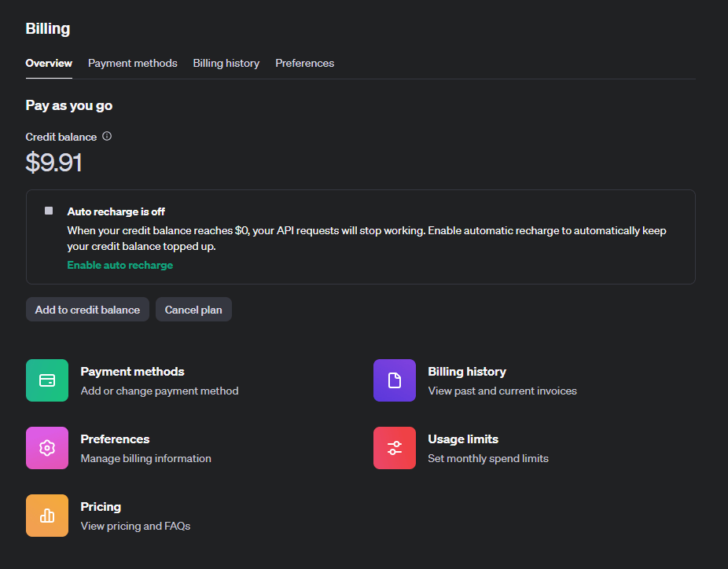
Task: Click 'View pricing and FAQs' text
Action: click(135, 526)
